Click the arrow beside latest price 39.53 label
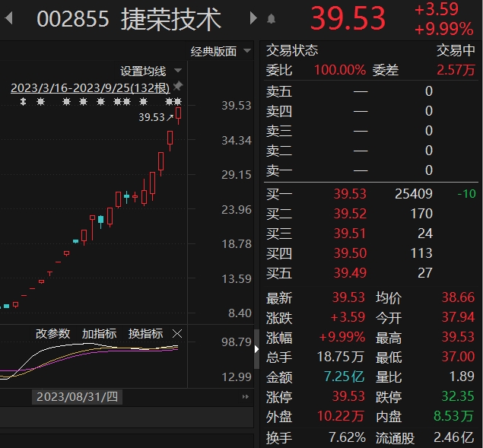 [x=170, y=118]
